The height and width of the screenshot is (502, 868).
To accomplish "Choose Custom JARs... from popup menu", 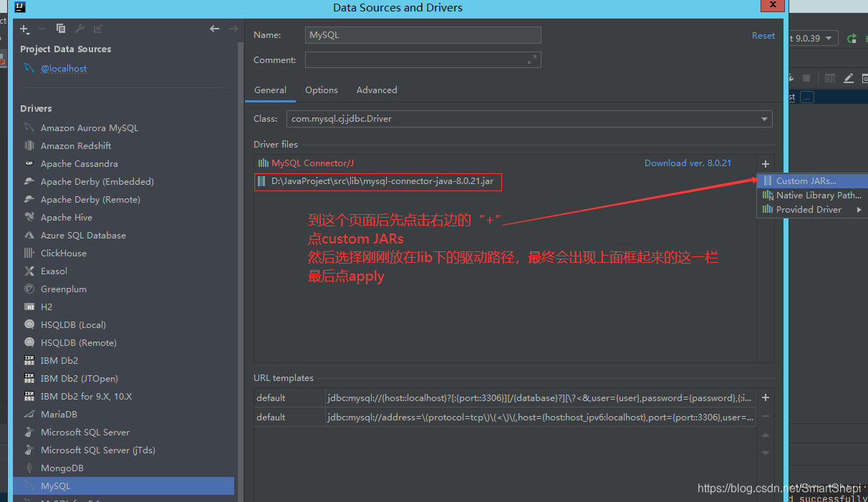I will click(813, 181).
